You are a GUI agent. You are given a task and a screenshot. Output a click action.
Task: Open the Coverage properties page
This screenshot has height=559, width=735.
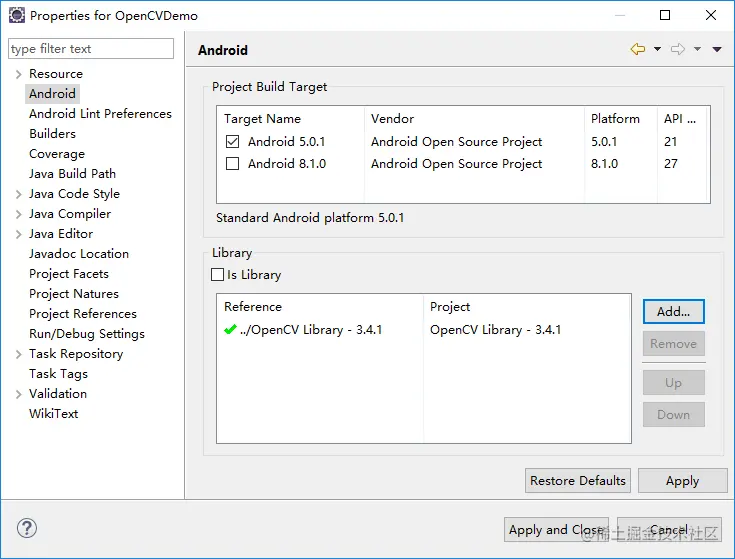pyautogui.click(x=57, y=154)
